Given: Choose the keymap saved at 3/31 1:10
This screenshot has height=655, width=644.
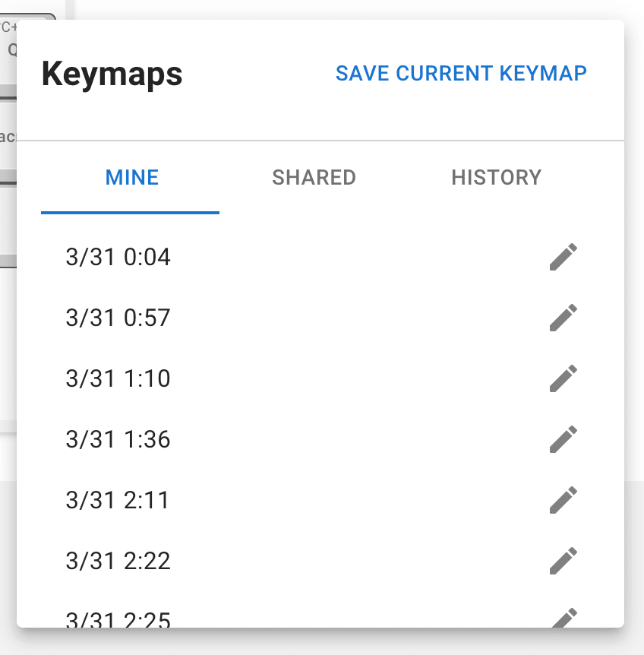Looking at the screenshot, I should 118,378.
